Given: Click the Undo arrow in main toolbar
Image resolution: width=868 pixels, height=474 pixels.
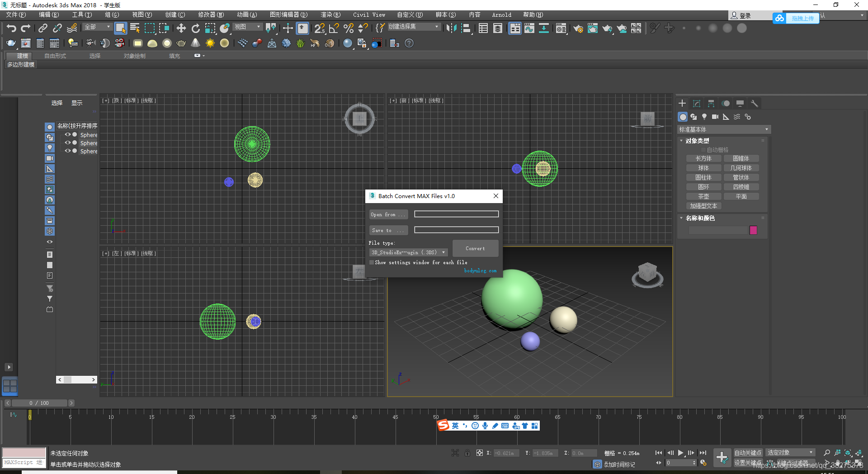Looking at the screenshot, I should (11, 28).
